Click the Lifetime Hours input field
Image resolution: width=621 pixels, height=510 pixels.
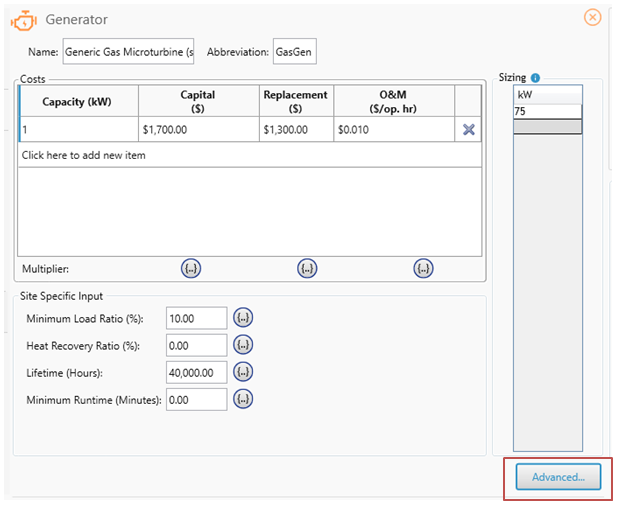click(196, 371)
